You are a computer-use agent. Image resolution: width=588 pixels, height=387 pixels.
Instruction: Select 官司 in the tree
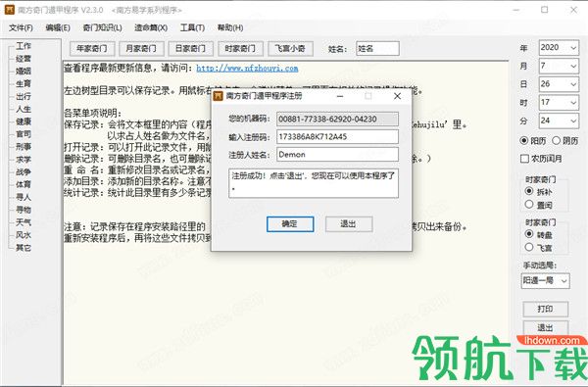pyautogui.click(x=24, y=134)
